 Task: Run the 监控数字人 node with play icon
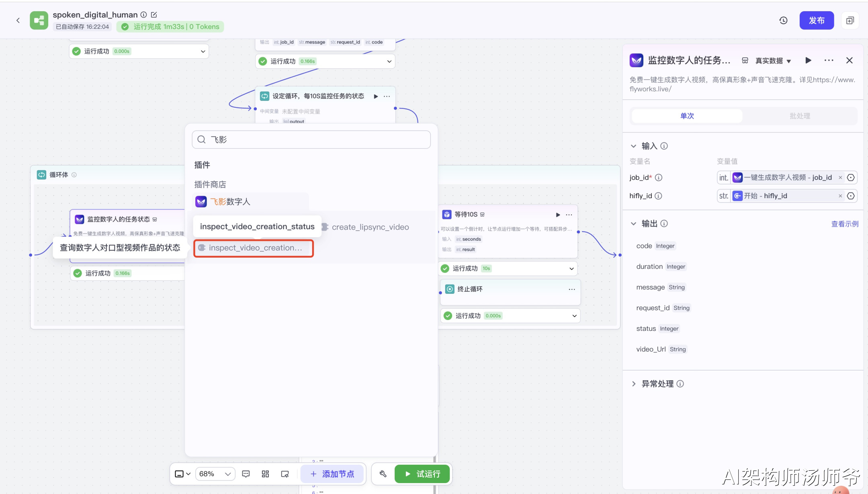(x=808, y=60)
